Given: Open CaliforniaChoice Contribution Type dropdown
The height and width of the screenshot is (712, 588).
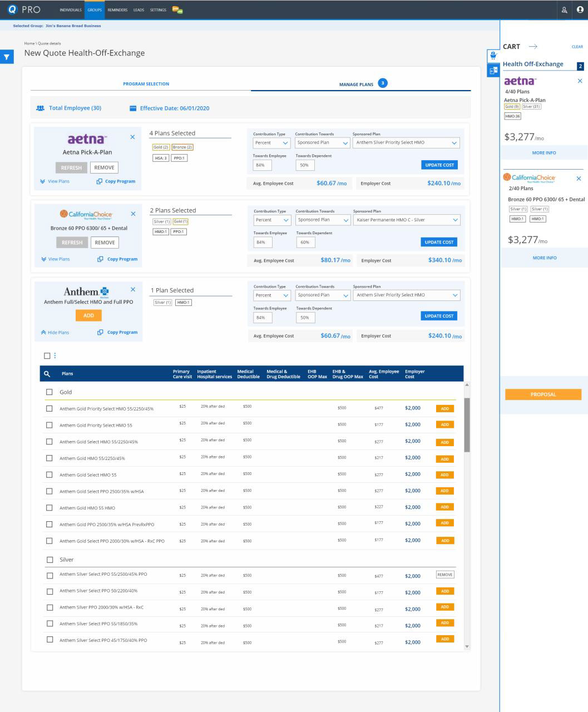Looking at the screenshot, I should tap(273, 220).
